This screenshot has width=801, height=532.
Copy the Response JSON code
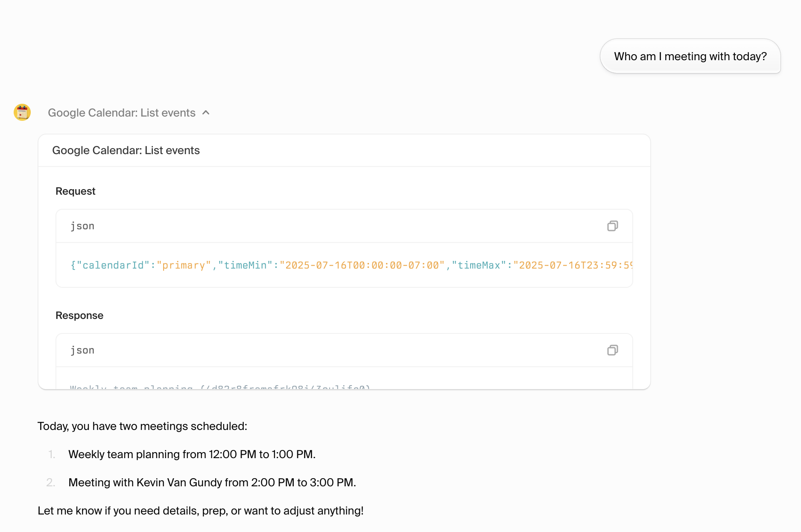click(x=612, y=350)
